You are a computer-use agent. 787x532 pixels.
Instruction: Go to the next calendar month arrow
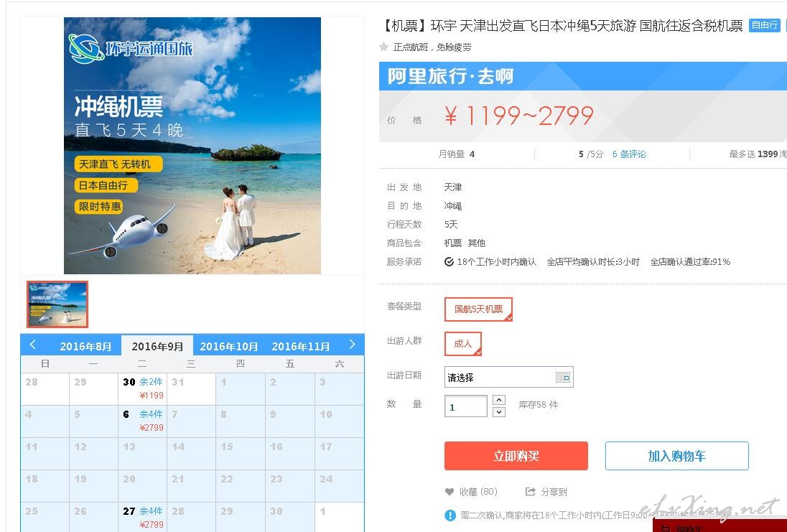pyautogui.click(x=352, y=345)
